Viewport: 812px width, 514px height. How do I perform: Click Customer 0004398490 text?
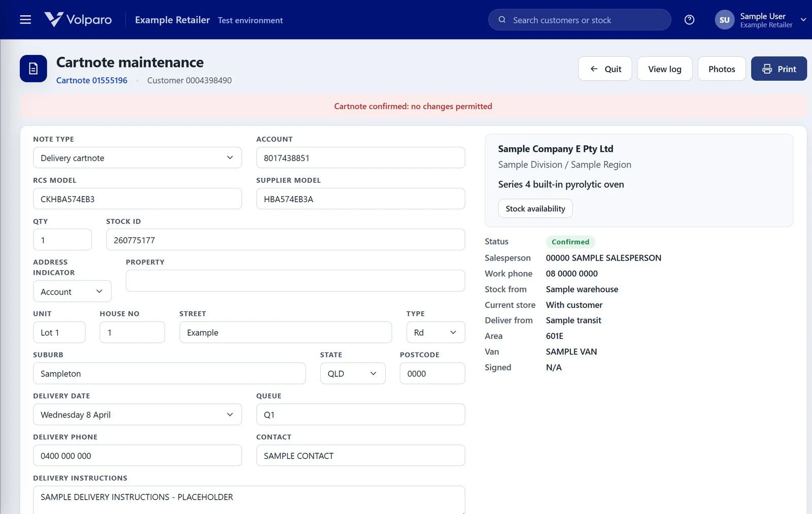189,80
